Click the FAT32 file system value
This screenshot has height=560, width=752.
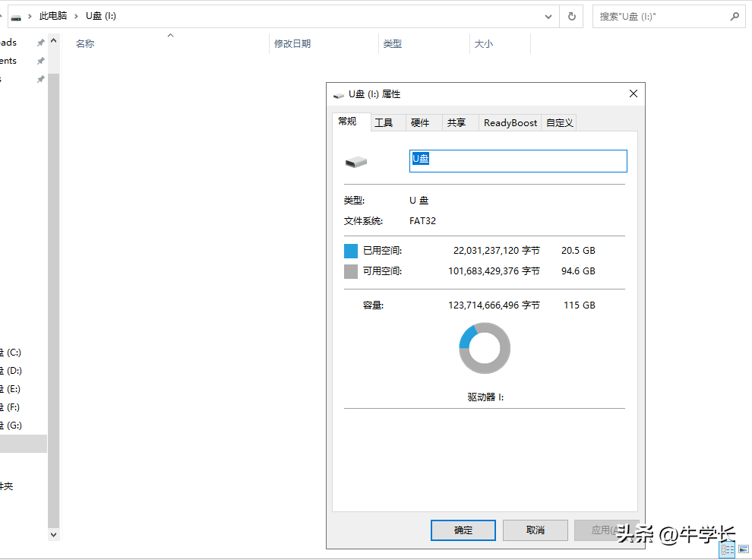[422, 221]
